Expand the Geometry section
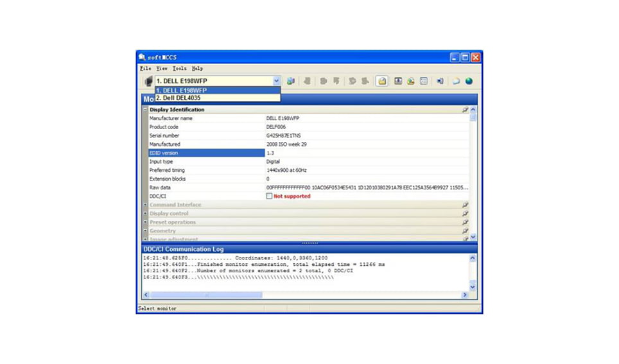Screen dimensions: 619x364 coord(145,230)
